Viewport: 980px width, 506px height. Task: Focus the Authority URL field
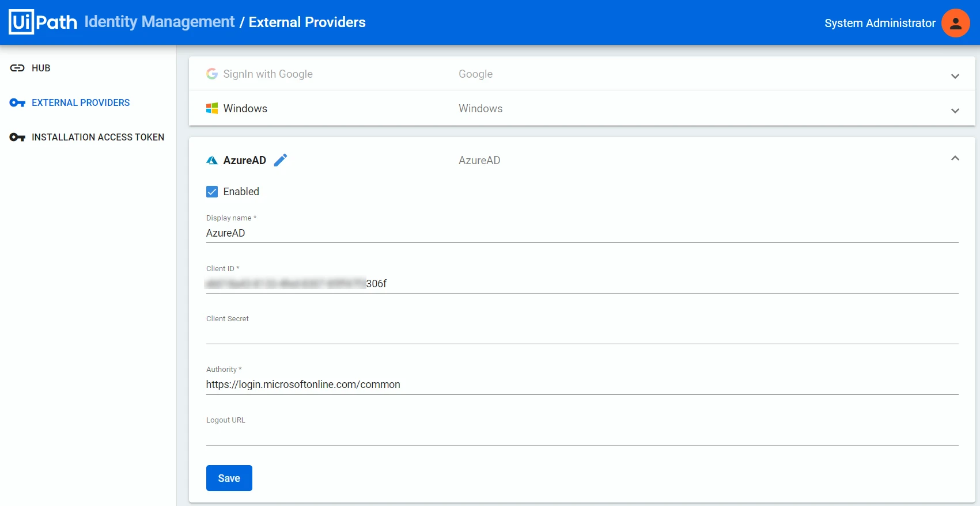582,385
